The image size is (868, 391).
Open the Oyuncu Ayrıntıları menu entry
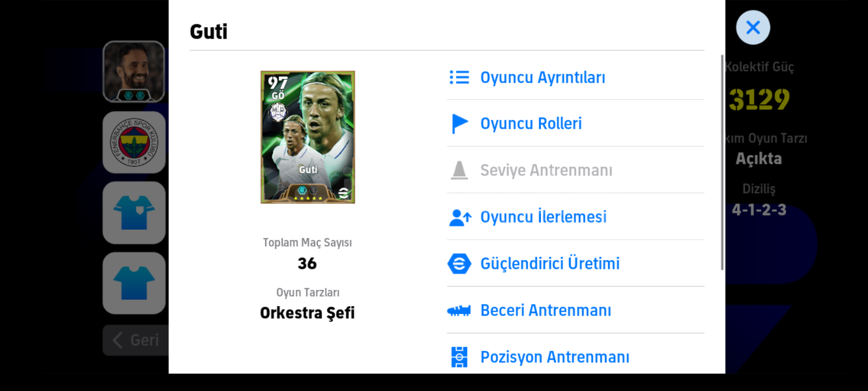click(x=576, y=77)
